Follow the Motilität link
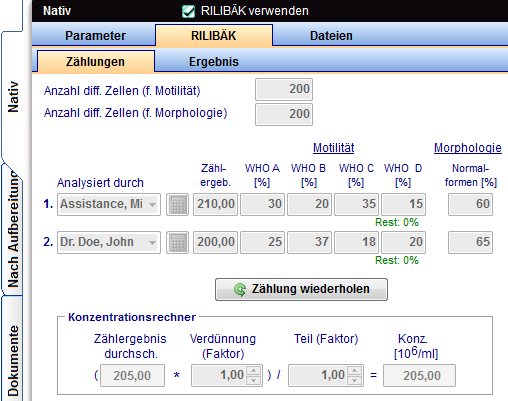The height and width of the screenshot is (401, 508). click(x=333, y=148)
